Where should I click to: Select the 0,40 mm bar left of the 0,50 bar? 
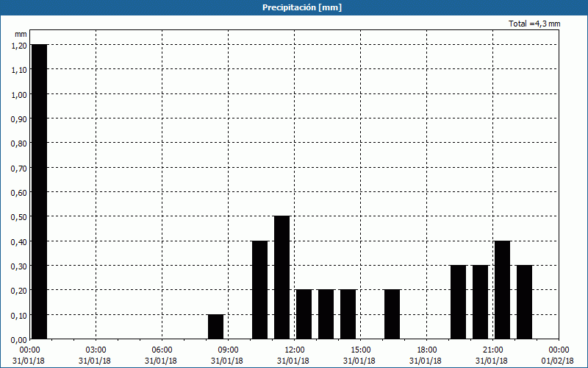click(260, 290)
